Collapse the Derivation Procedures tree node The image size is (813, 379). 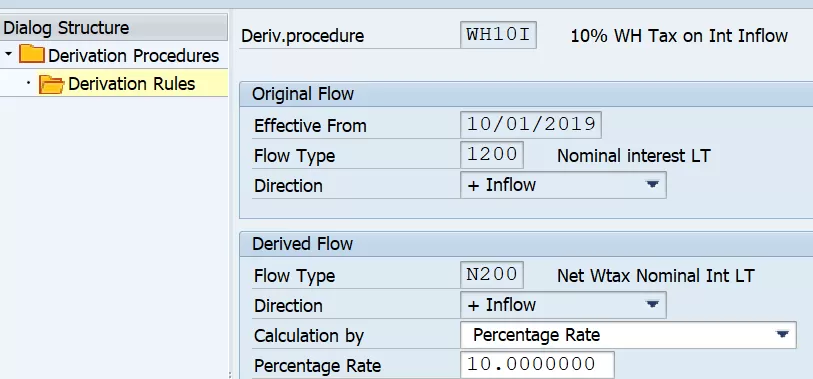point(8,54)
